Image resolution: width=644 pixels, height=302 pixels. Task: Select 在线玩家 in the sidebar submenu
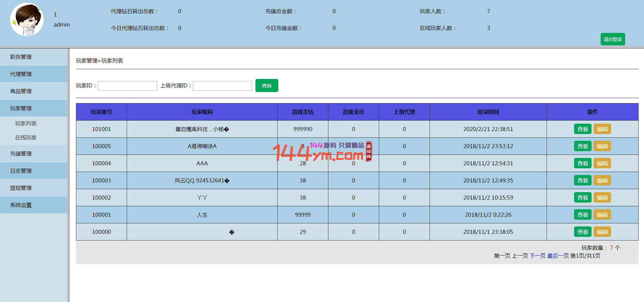pyautogui.click(x=26, y=138)
